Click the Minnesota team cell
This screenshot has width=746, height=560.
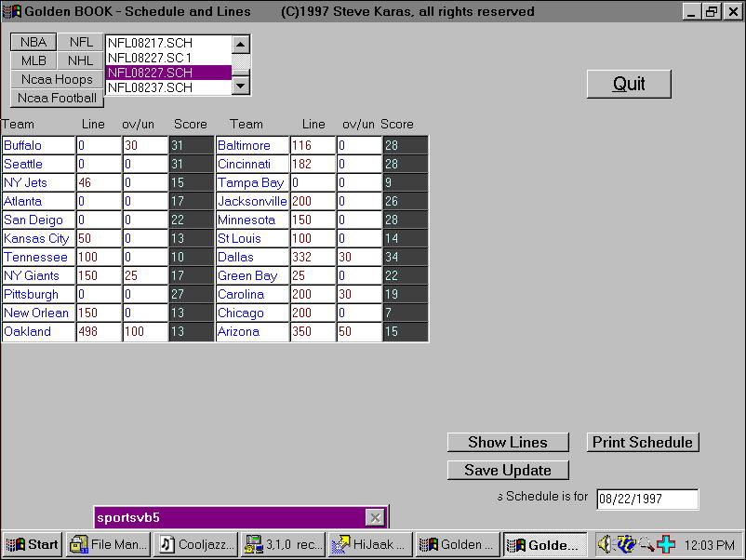point(253,220)
